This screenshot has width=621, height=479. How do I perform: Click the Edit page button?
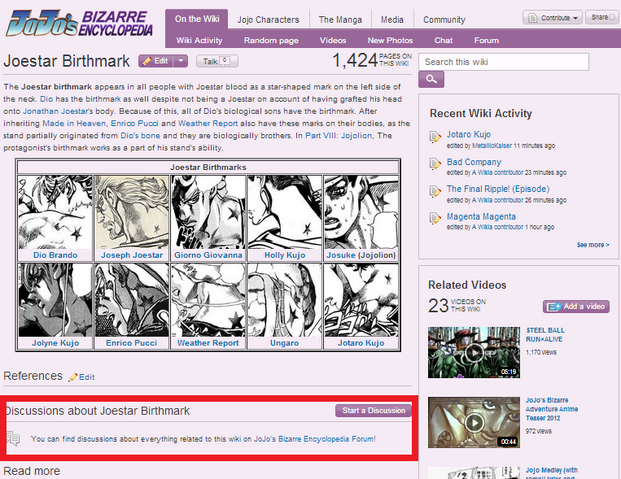(x=156, y=61)
